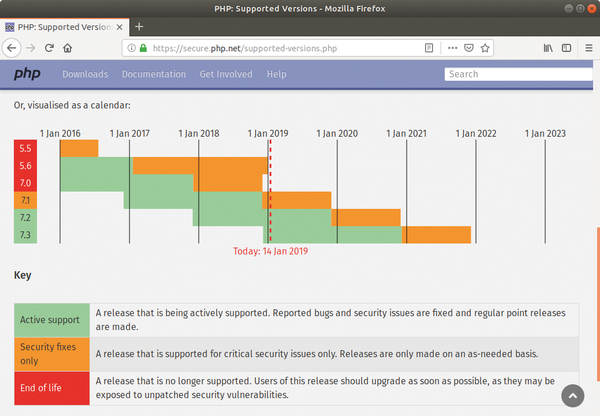Open the Downloads menu item
This screenshot has width=600, height=416.
[85, 74]
